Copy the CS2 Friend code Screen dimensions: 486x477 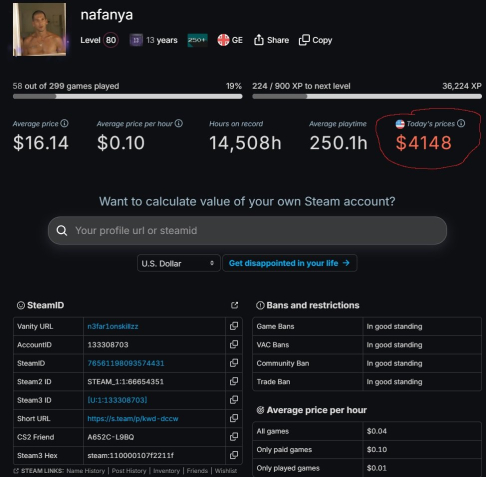234,436
